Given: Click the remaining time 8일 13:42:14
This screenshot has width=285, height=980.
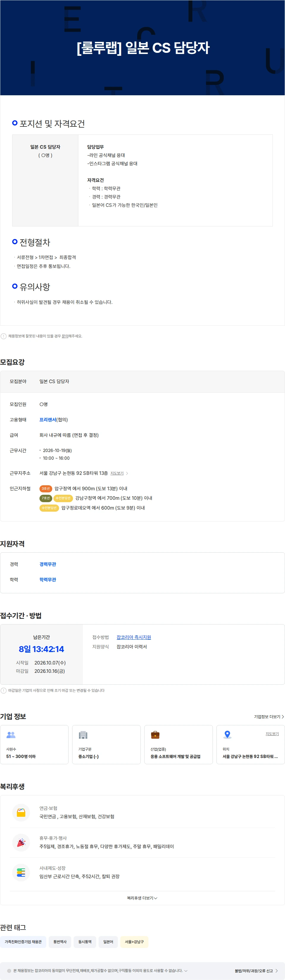Looking at the screenshot, I should pyautogui.click(x=42, y=649).
